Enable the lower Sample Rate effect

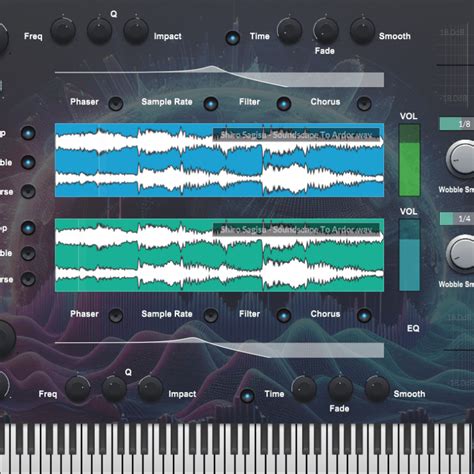211,315
